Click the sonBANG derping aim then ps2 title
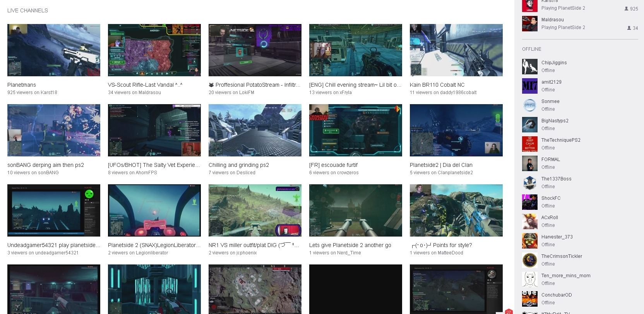This screenshot has height=314, width=644. (46, 165)
